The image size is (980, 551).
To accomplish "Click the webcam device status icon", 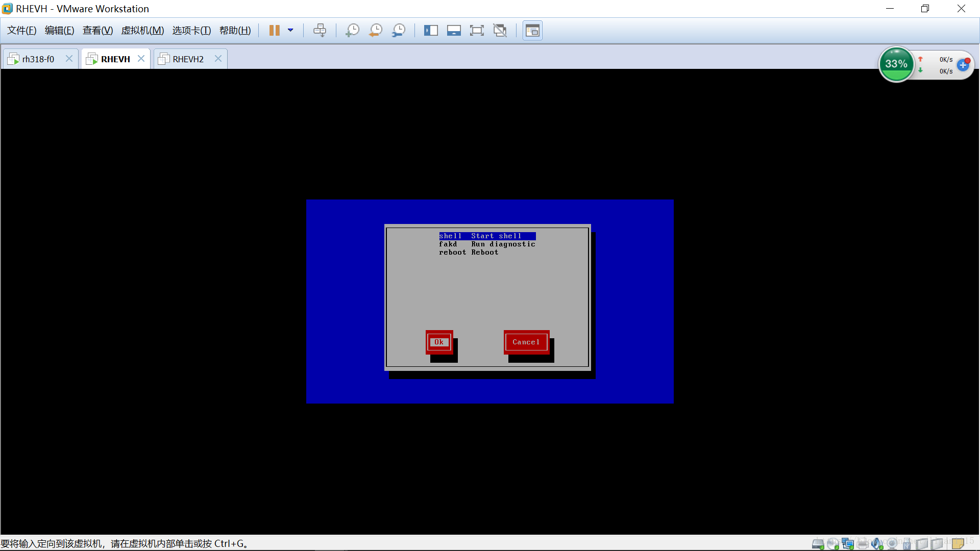I will [x=892, y=544].
